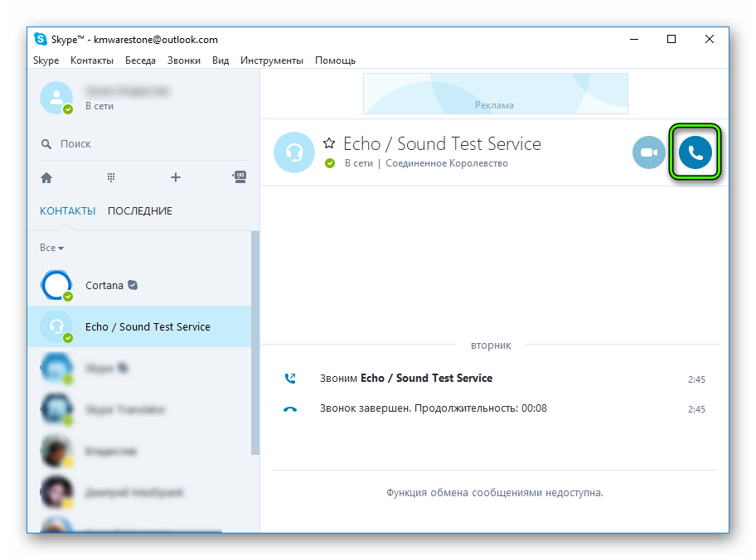Click the verified badge next to Cortana
Viewport: 756px width, 560px height.
point(133,285)
